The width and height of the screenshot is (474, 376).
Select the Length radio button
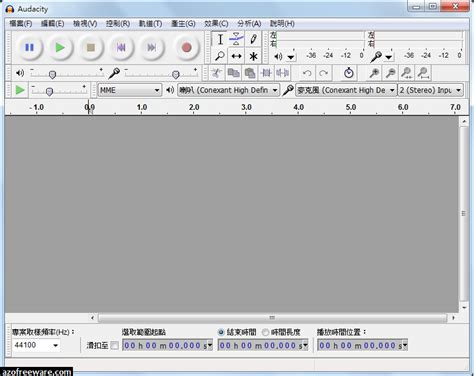point(265,332)
